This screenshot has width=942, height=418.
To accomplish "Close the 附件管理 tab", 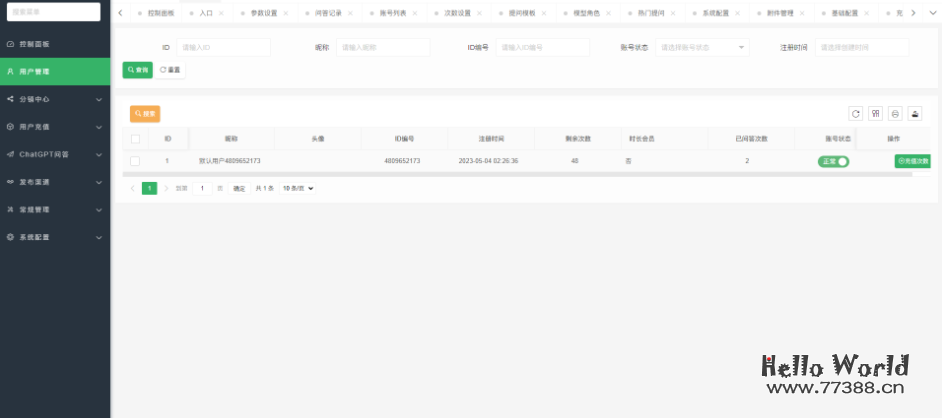I will point(802,13).
